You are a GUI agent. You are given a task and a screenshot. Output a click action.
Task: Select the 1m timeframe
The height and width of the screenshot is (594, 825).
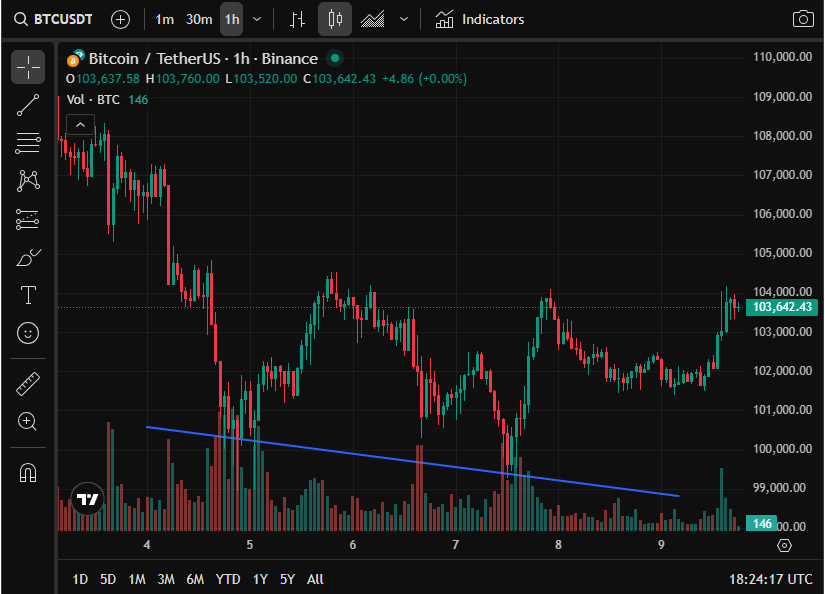tap(164, 20)
